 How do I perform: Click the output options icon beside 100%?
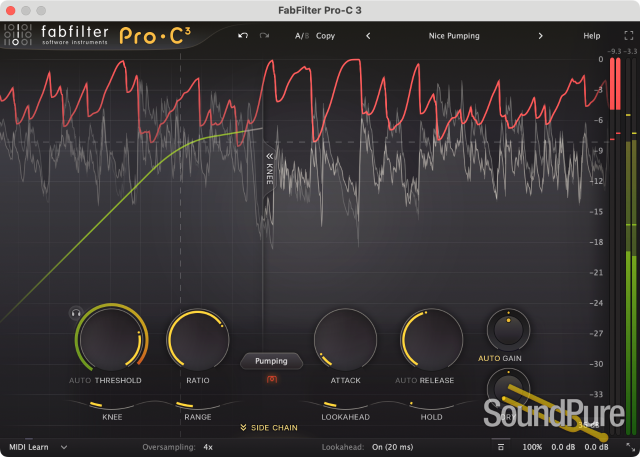(501, 447)
